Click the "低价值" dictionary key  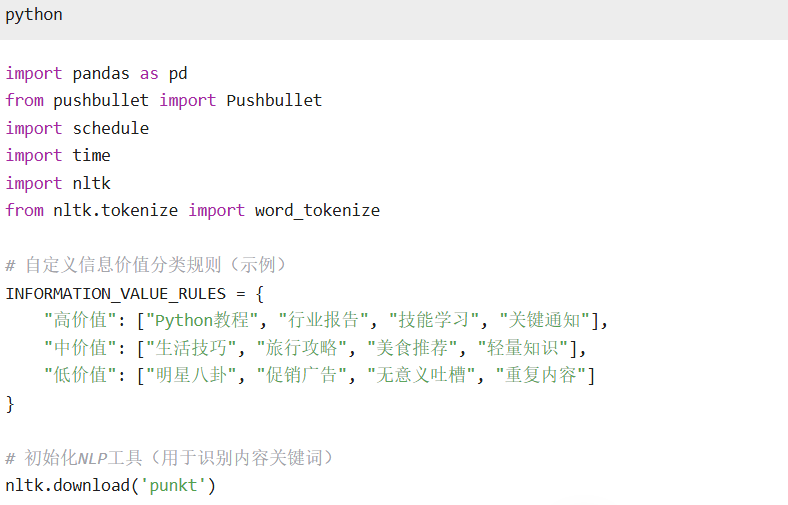[x=80, y=375]
